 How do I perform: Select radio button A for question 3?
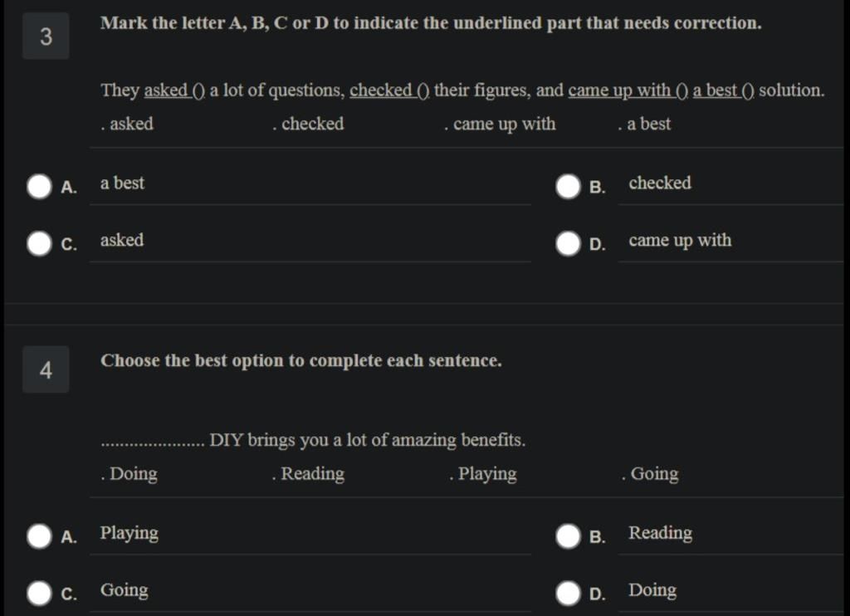coord(40,187)
